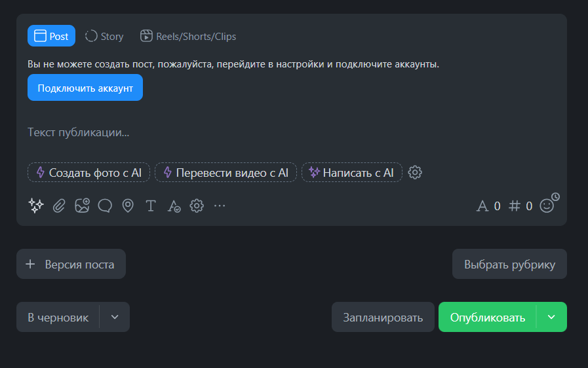The image size is (588, 368).
Task: Click Создать фото с AI
Action: pos(88,172)
